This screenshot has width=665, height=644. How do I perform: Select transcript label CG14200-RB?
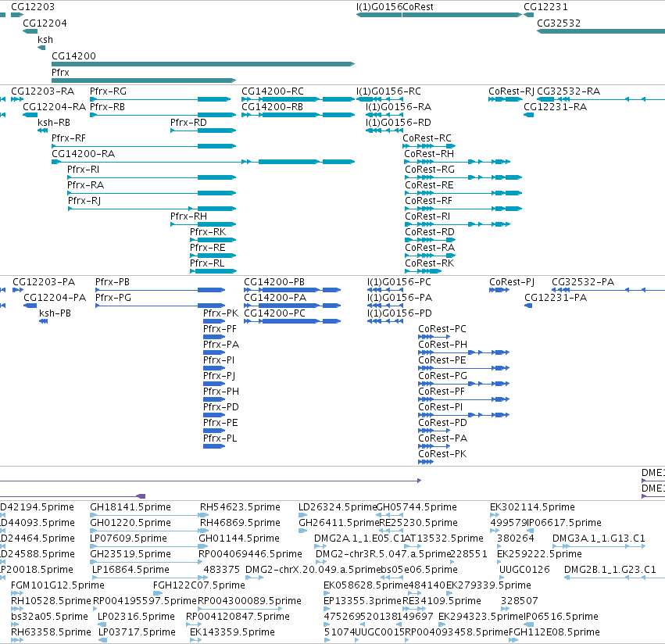pyautogui.click(x=272, y=107)
